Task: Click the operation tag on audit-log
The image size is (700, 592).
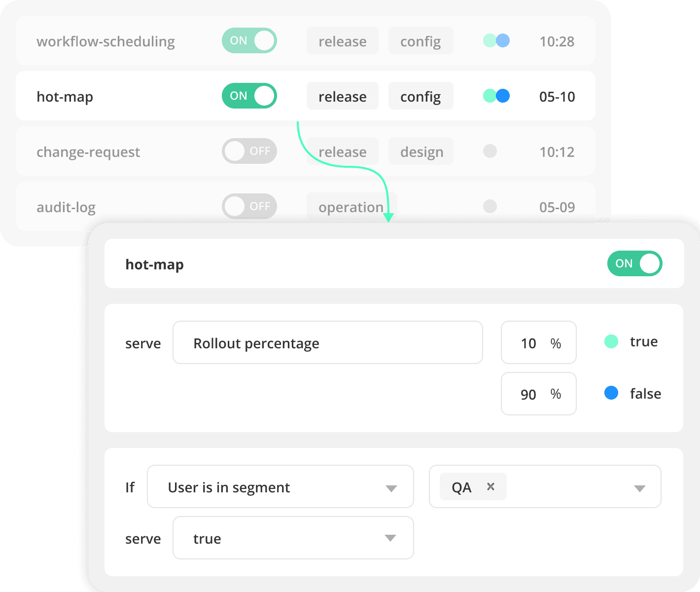Action: [350, 207]
